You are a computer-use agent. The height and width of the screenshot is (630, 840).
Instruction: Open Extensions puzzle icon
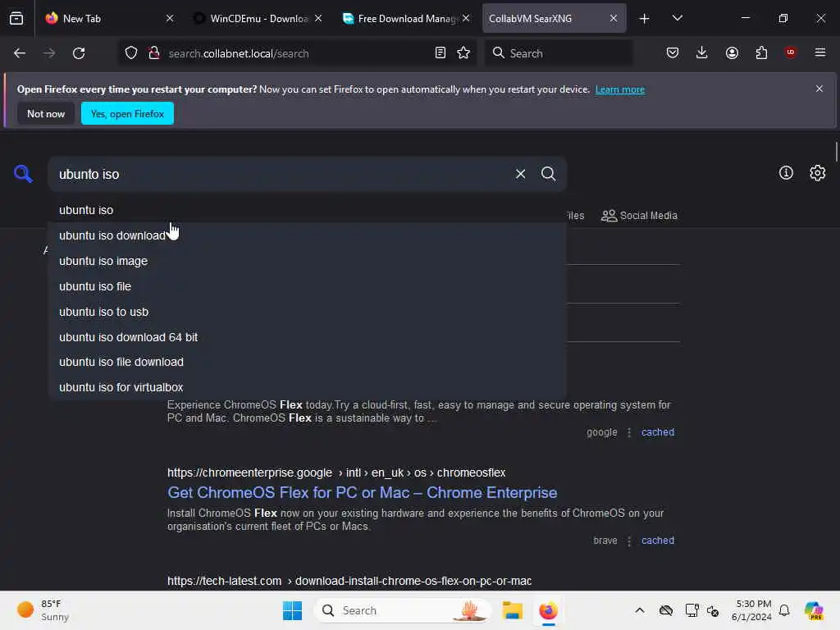pyautogui.click(x=761, y=52)
